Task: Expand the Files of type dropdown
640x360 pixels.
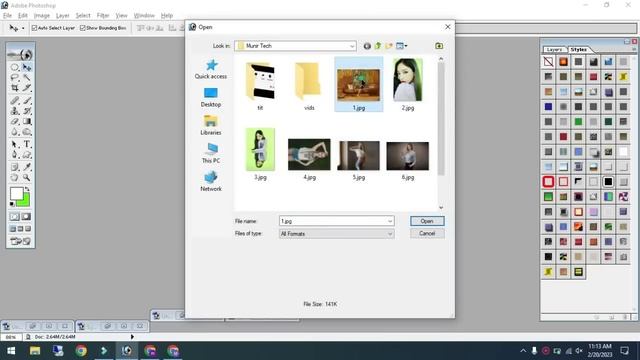Action: click(x=390, y=234)
